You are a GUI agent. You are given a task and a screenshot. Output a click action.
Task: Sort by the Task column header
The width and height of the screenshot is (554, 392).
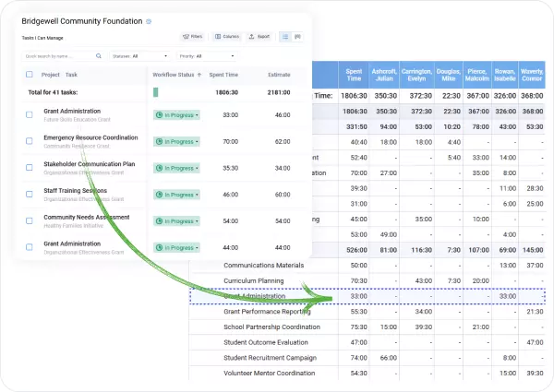(71, 75)
